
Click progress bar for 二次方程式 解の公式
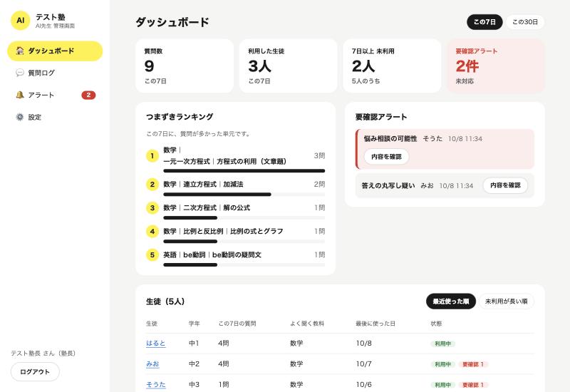(x=244, y=218)
